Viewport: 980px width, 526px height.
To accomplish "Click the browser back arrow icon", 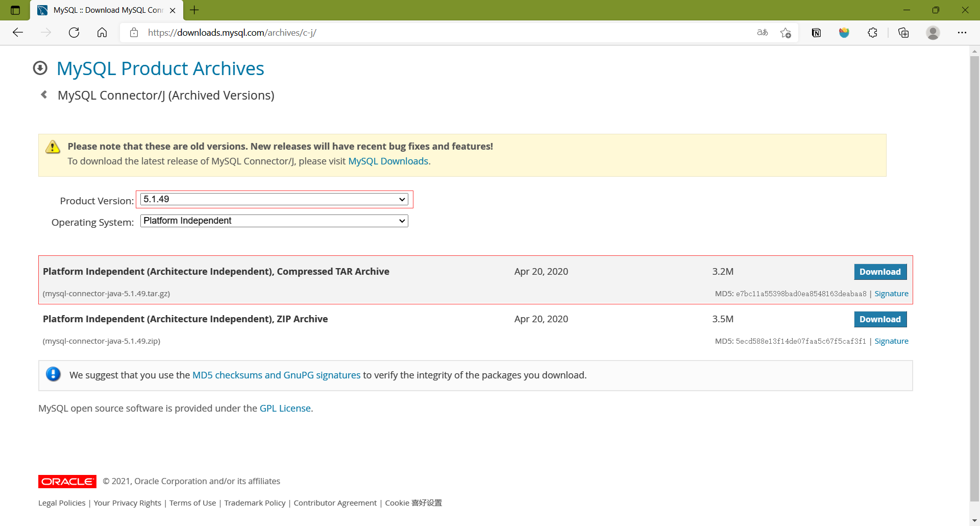I will click(x=18, y=33).
